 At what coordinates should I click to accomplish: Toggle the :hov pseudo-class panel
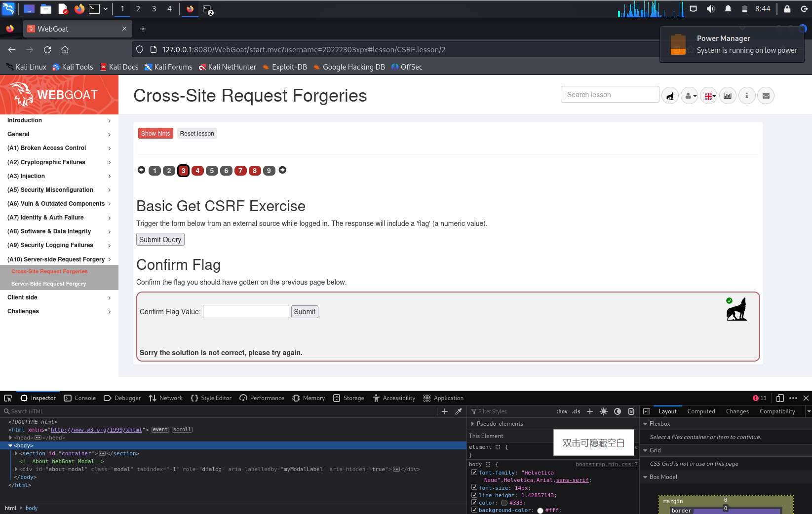coord(562,411)
